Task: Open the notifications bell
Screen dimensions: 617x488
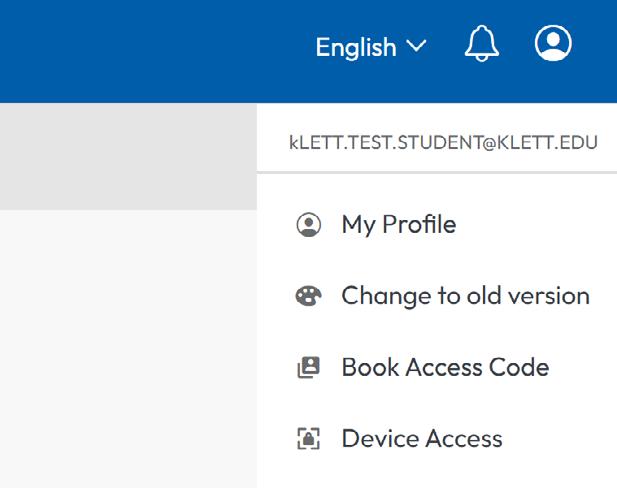Action: 482,45
